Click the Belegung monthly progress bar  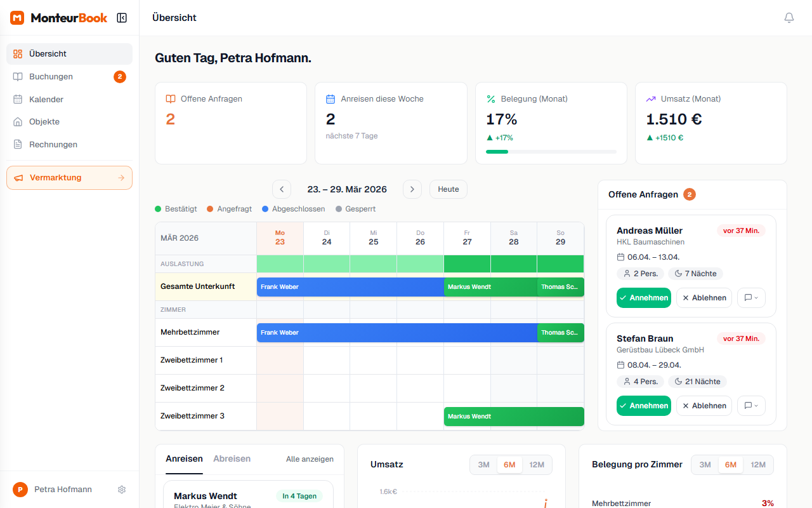(x=551, y=152)
